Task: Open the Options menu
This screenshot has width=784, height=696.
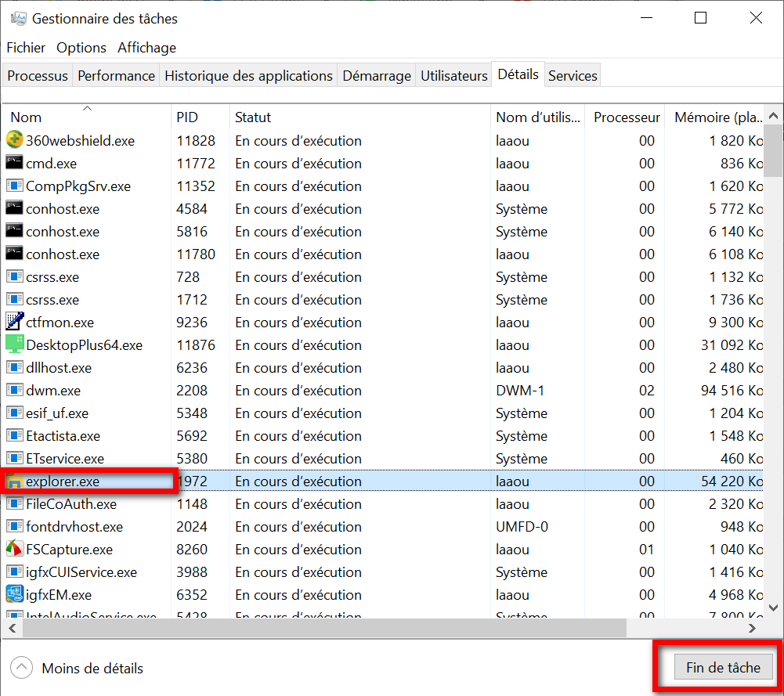Action: coord(81,48)
